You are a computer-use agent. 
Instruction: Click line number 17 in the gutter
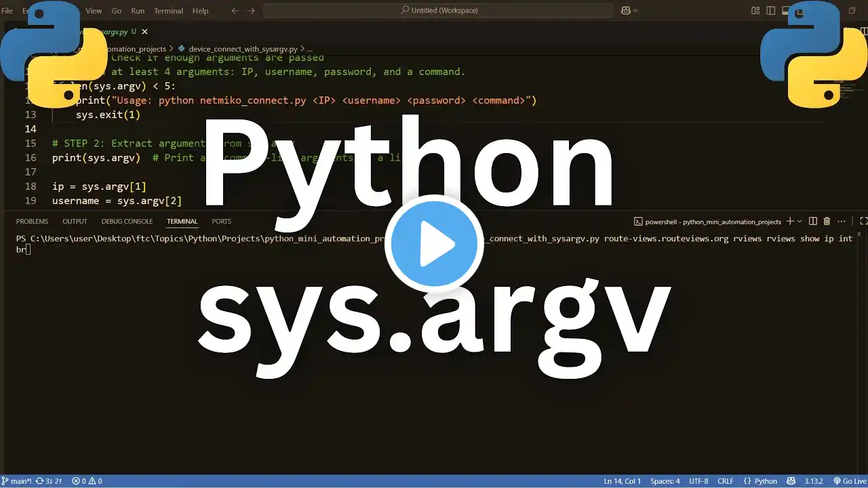[x=31, y=172]
